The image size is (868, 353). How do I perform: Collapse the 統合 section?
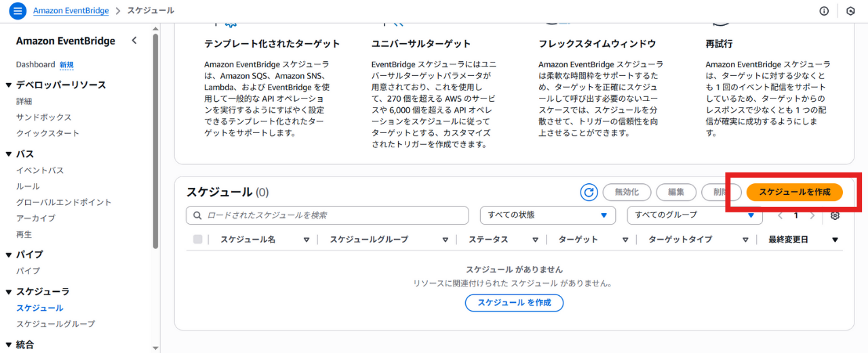(9, 344)
